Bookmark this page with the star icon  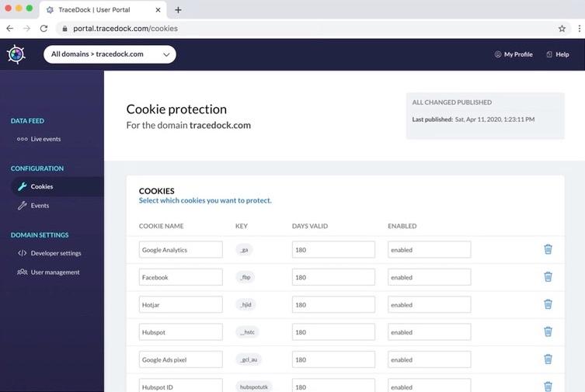coord(562,28)
